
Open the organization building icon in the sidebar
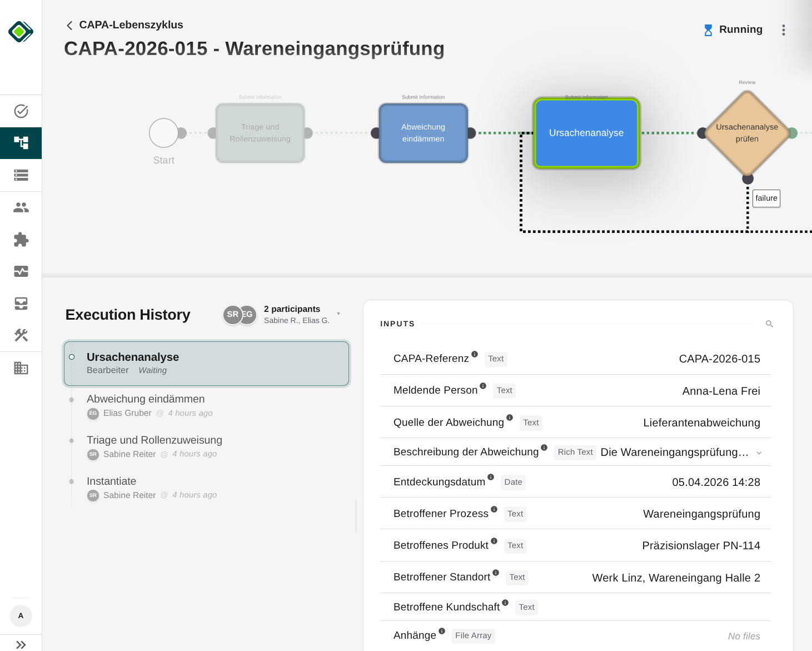[21, 367]
